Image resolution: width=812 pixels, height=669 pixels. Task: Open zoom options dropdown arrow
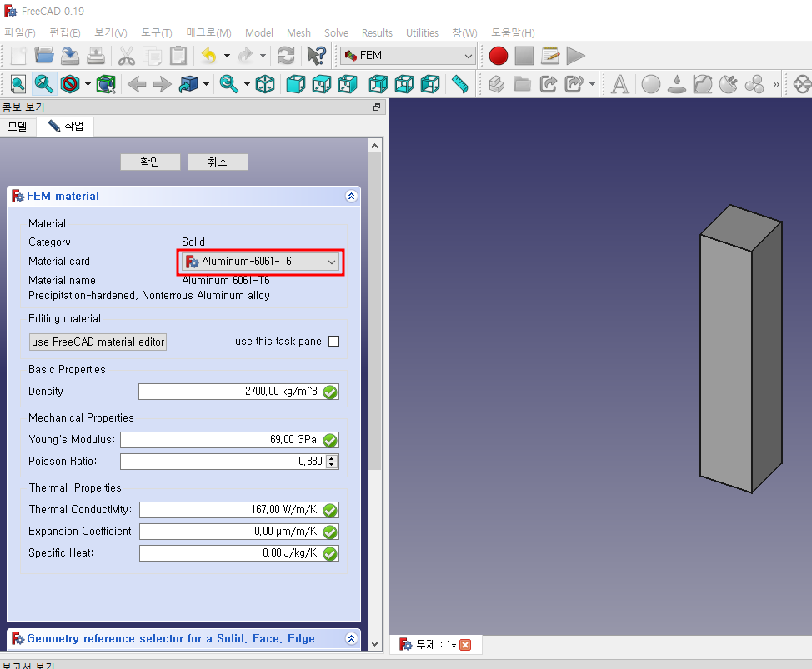click(247, 84)
